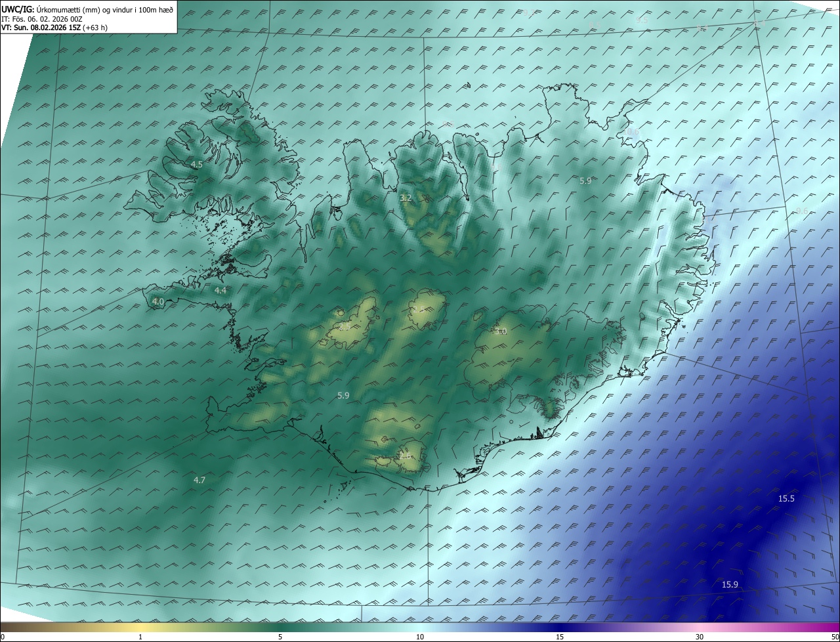Click the "UWC/IG:" title text in the legend box
The height and width of the screenshot is (642, 840).
coord(18,10)
